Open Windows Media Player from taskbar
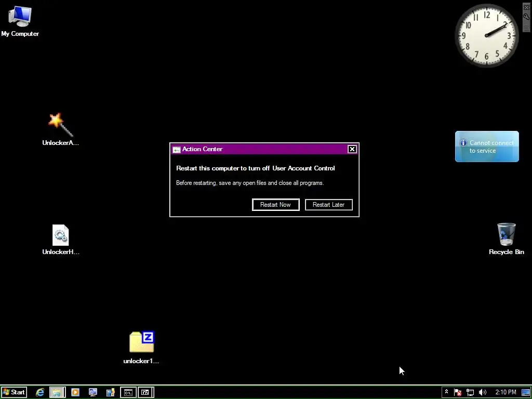Screen dimensions: 532x399 click(75, 392)
